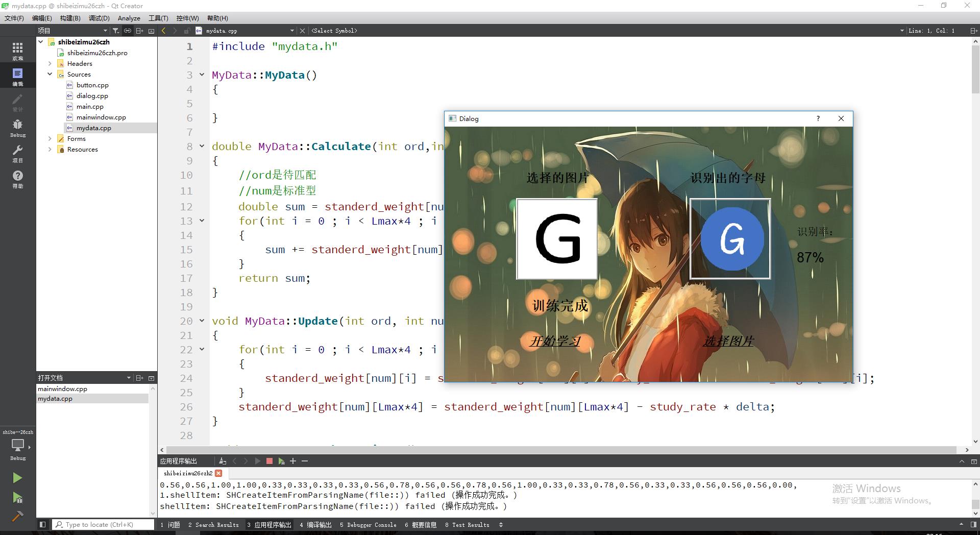Open the open-documents panel dropdown arrow

[x=129, y=378]
